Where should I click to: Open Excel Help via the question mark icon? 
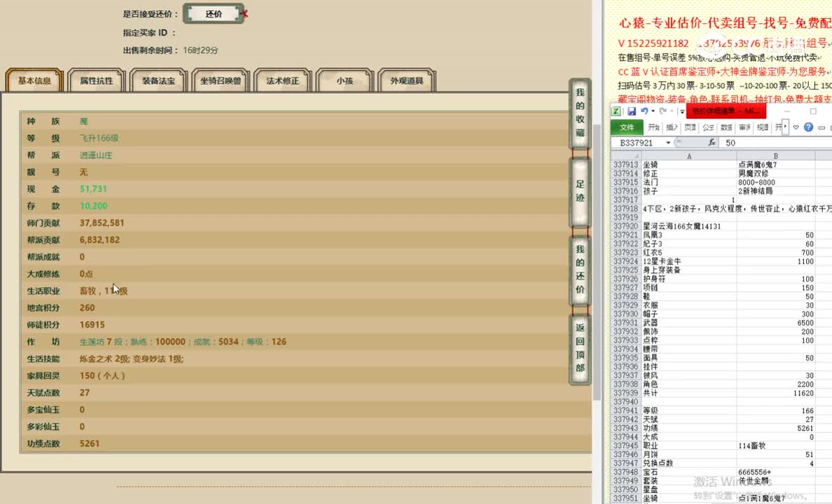point(809,127)
